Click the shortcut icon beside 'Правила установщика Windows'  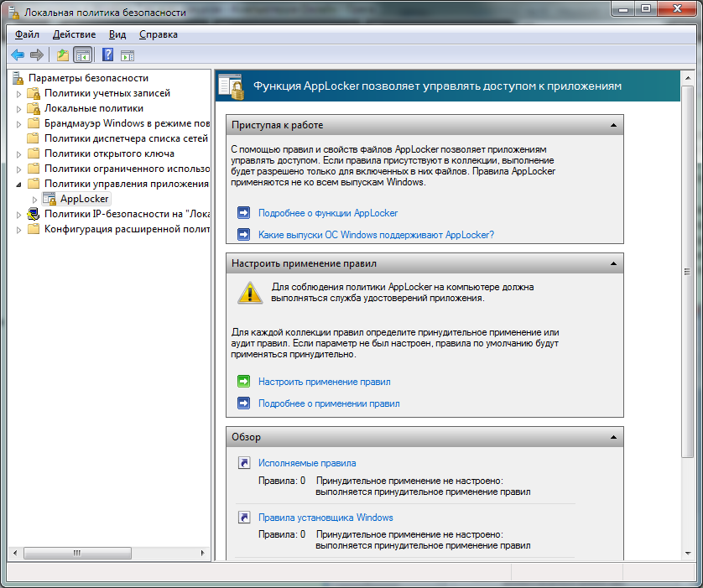point(244,518)
